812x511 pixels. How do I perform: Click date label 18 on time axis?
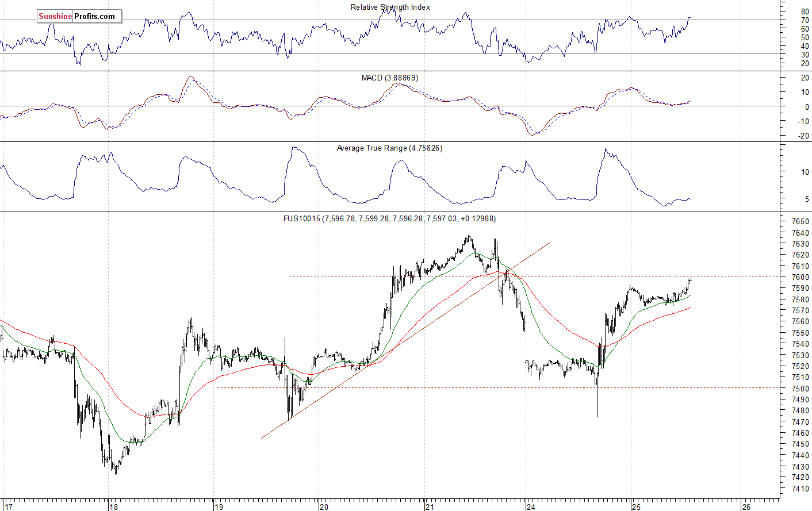coord(113,507)
